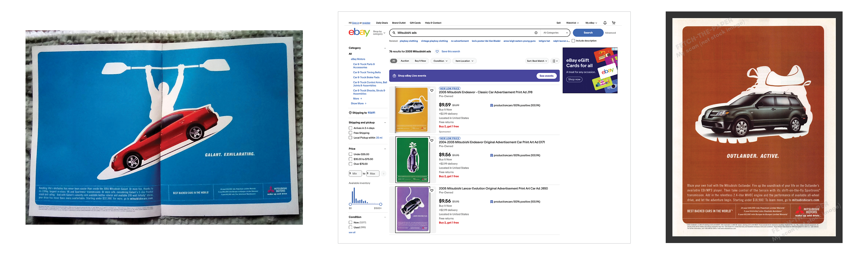Open the All Categories dropdown
The width and height of the screenshot is (868, 255).
click(555, 33)
